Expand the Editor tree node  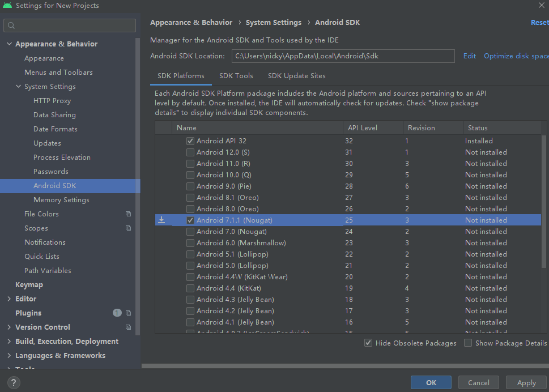(9, 299)
